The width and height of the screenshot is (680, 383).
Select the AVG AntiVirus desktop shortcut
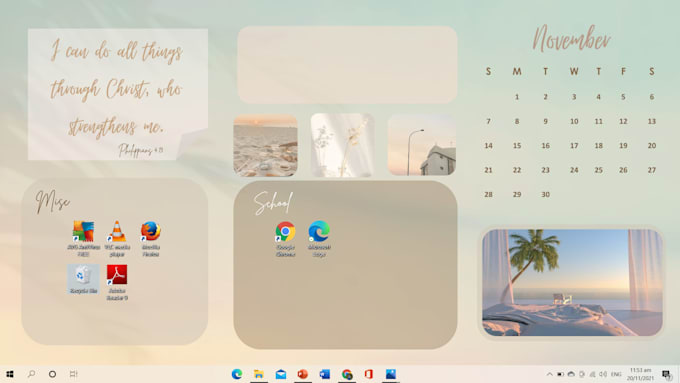click(83, 238)
